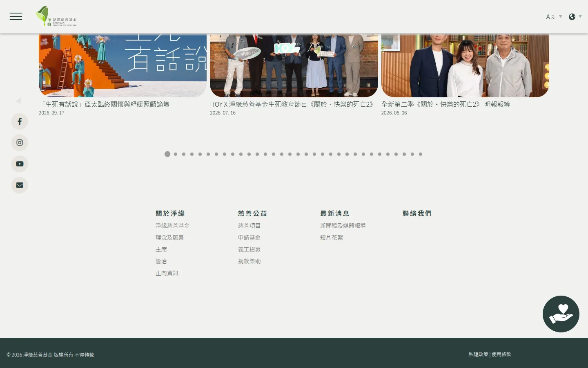This screenshot has height=368, width=588.
Task: Collapse the social sidebar with the left arrow
Action: [18, 101]
